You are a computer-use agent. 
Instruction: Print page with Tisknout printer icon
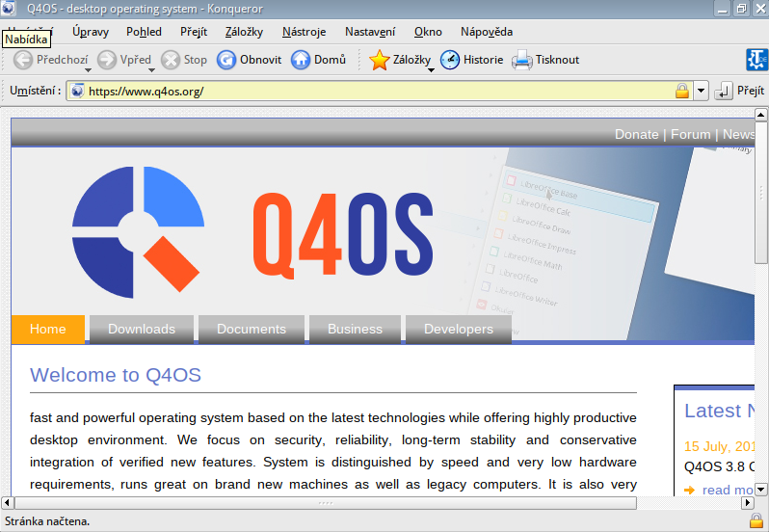[x=522, y=60]
